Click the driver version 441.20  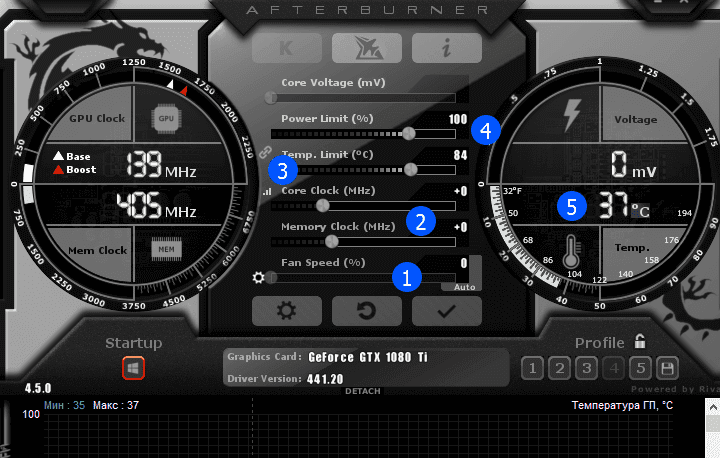(x=325, y=379)
